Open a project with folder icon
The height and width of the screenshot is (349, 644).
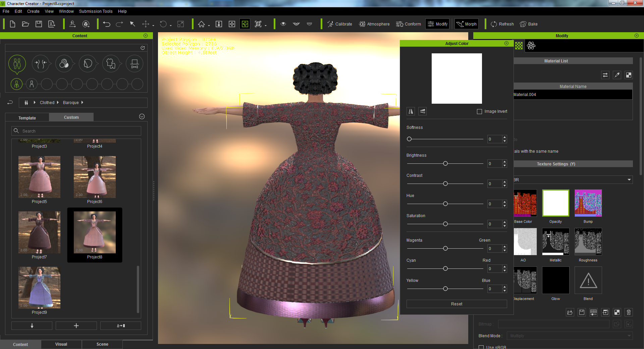pyautogui.click(x=25, y=24)
